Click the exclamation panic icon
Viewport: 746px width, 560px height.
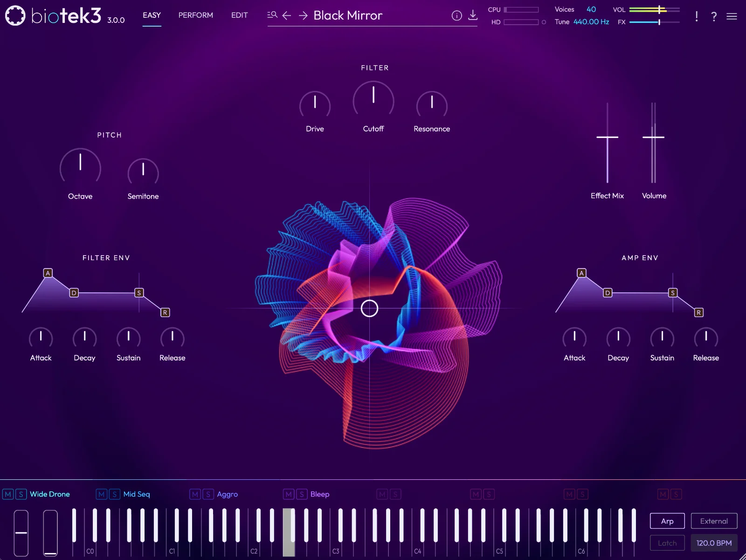point(697,16)
